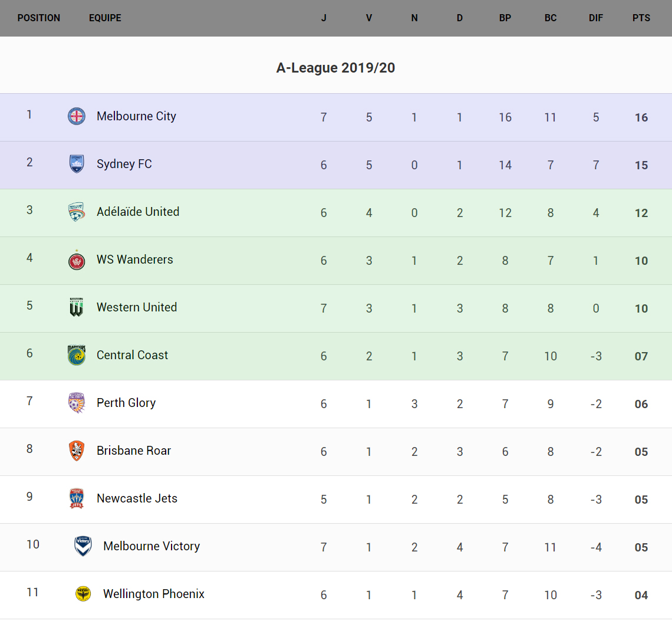Click the Wellington Phoenix yellow badge

pos(83,594)
